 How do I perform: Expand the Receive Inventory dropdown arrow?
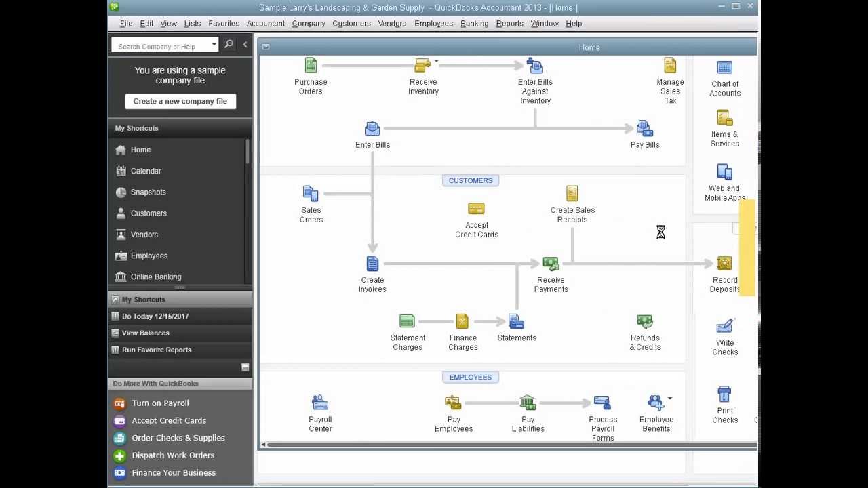436,62
